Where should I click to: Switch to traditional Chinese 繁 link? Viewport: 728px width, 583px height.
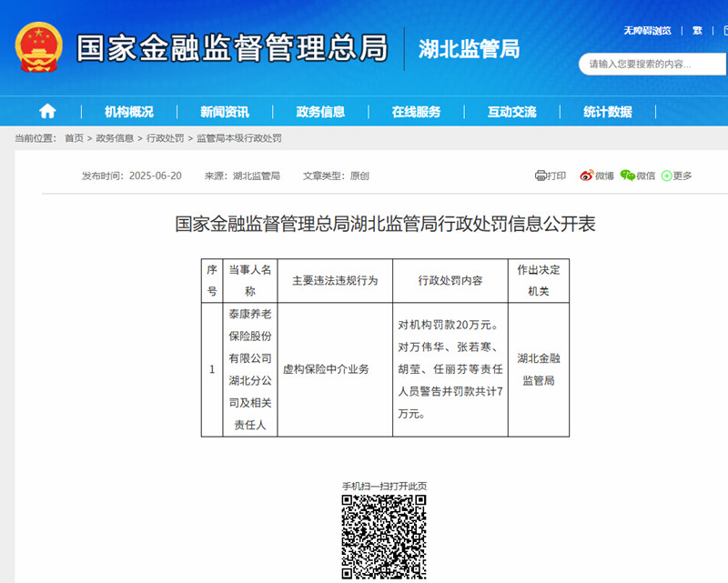click(697, 31)
